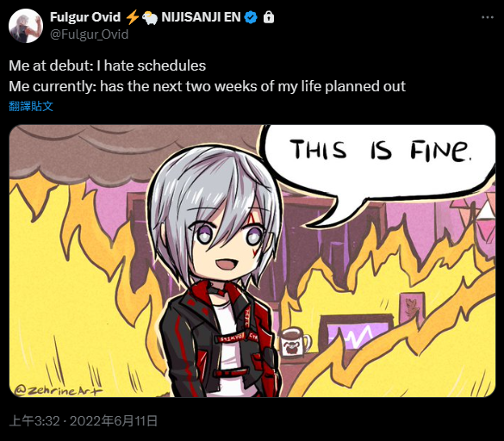This screenshot has width=504, height=441.
Task: Open the attached 'This is fine' artwork
Action: [x=252, y=261]
